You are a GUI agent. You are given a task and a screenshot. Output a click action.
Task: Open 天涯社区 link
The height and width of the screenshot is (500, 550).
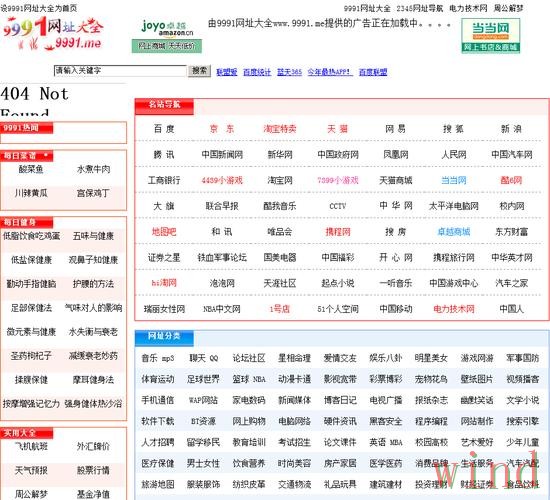click(280, 283)
